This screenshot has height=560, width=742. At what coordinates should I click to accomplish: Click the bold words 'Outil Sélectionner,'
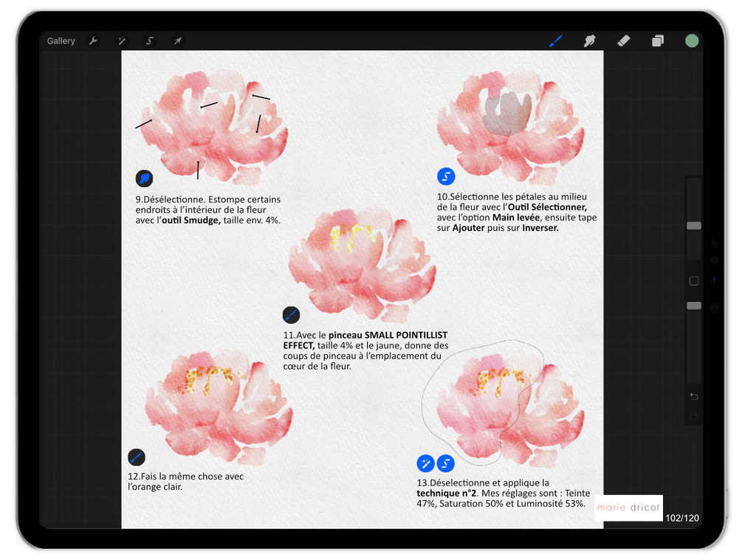tap(548, 207)
